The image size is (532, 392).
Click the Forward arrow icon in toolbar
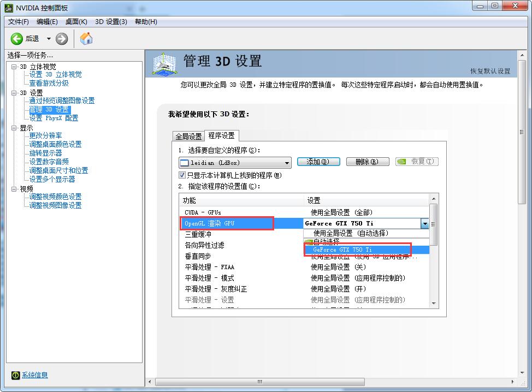click(x=62, y=38)
